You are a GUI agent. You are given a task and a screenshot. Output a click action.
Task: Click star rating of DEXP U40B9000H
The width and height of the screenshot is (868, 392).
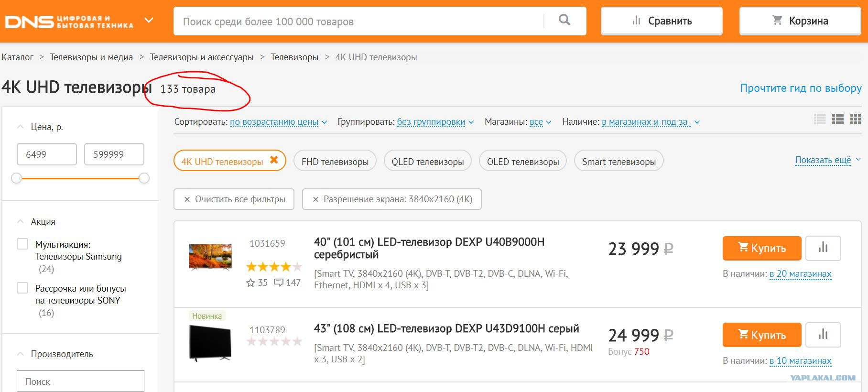click(x=274, y=266)
